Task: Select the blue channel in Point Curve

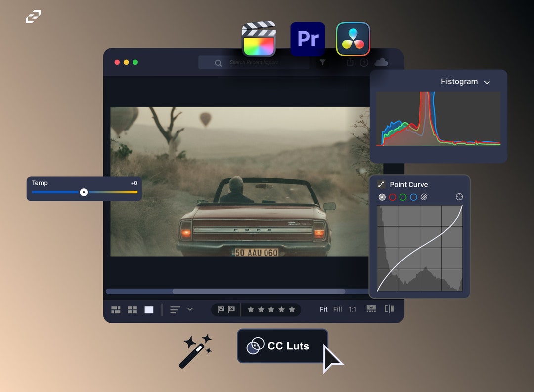Action: [413, 197]
